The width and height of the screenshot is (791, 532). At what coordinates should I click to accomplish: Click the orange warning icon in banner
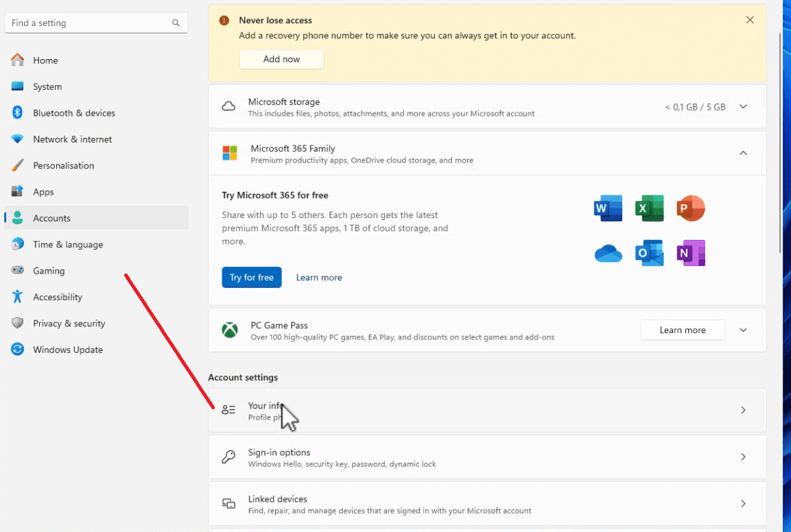click(224, 20)
